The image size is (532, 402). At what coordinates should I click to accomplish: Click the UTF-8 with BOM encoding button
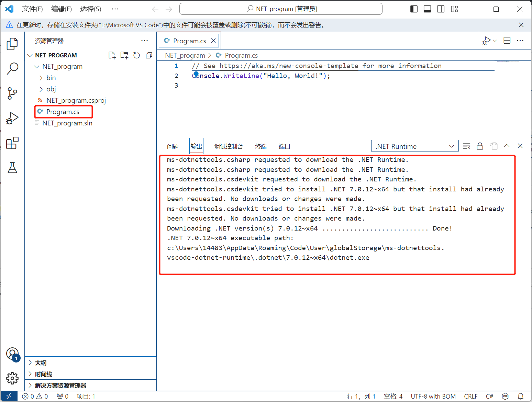[433, 397]
